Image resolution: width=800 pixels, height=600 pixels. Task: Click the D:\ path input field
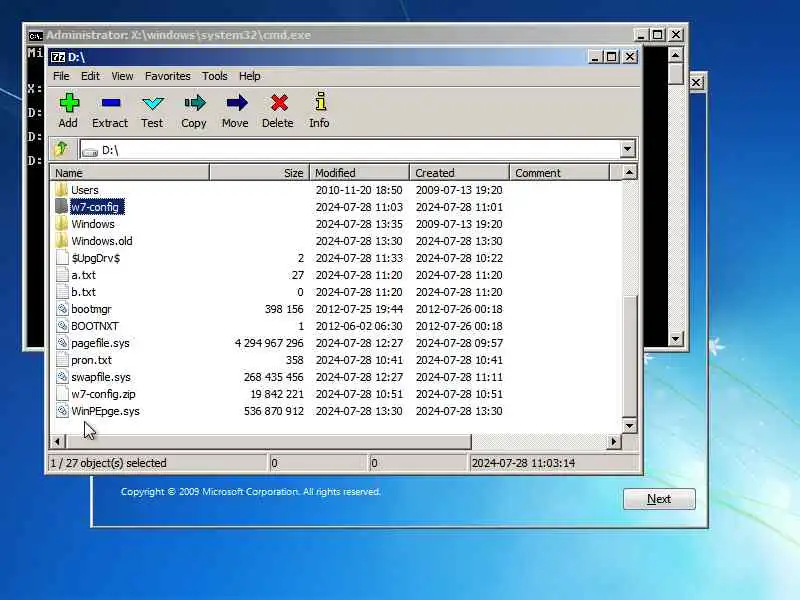click(x=350, y=149)
